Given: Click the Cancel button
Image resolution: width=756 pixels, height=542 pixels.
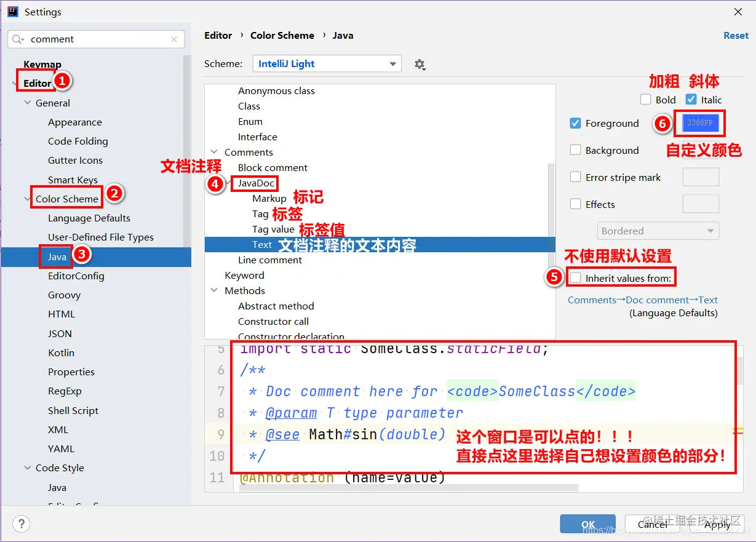Looking at the screenshot, I should (653, 524).
